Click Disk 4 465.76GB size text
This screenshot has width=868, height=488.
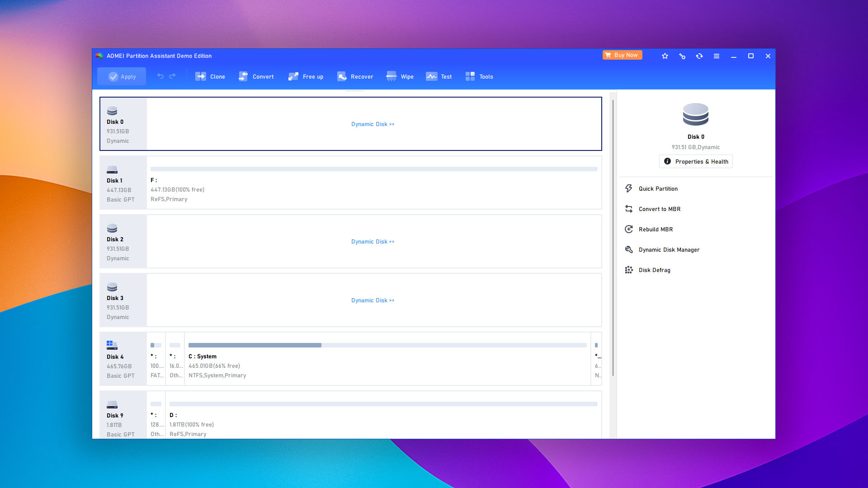click(119, 366)
